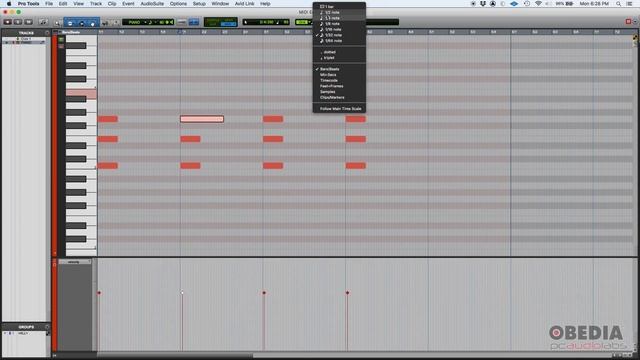Image resolution: width=640 pixels, height=360 pixels.
Task: Open Spotlight search in menu bar
Action: 619,3
